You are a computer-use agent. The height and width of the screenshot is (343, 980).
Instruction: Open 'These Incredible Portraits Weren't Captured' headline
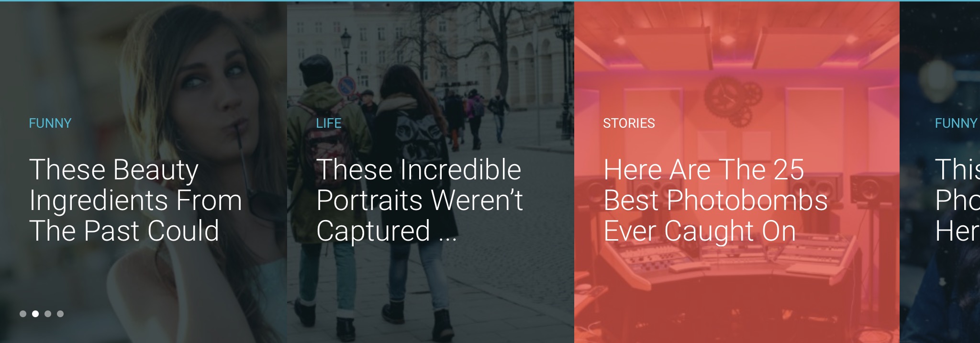420,200
